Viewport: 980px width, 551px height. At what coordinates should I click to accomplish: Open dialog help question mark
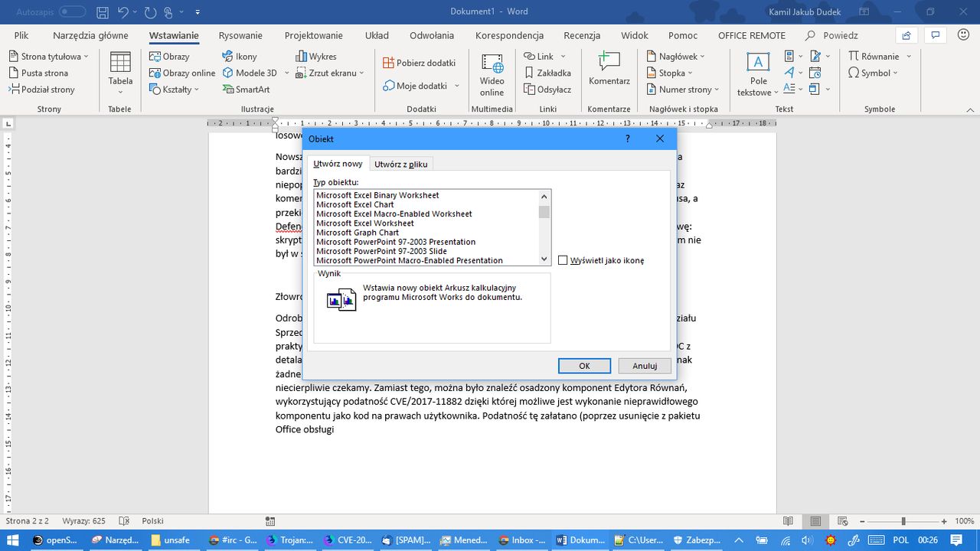coord(628,139)
